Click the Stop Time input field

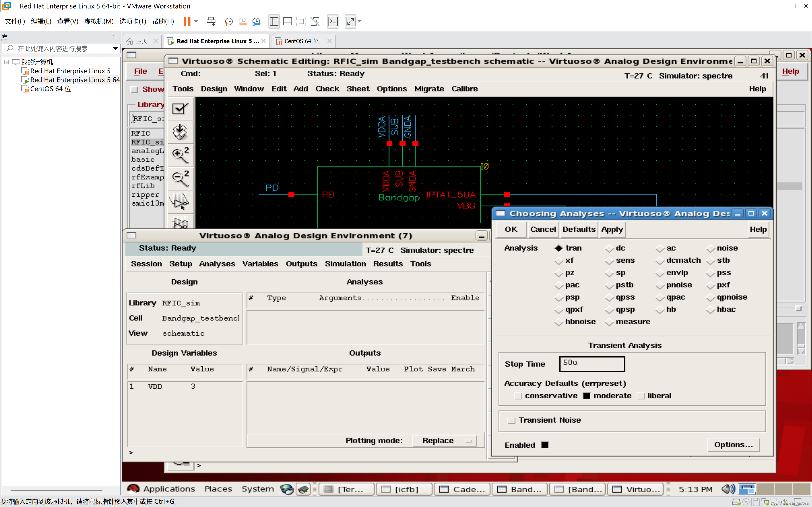(x=592, y=364)
